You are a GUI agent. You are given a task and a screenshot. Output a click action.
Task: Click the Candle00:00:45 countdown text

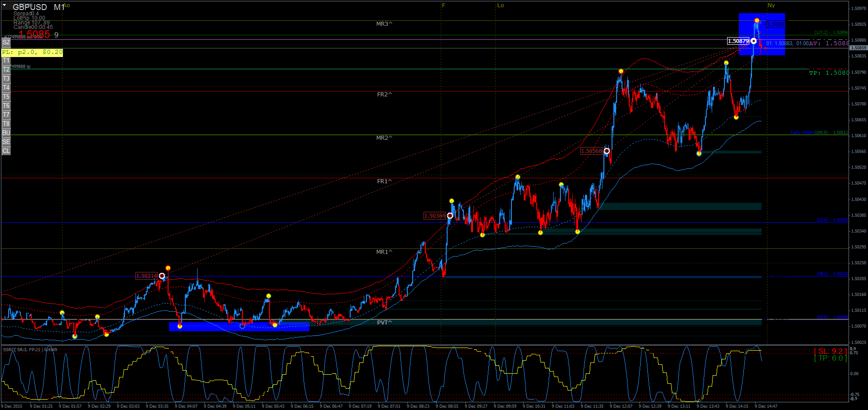pos(33,27)
